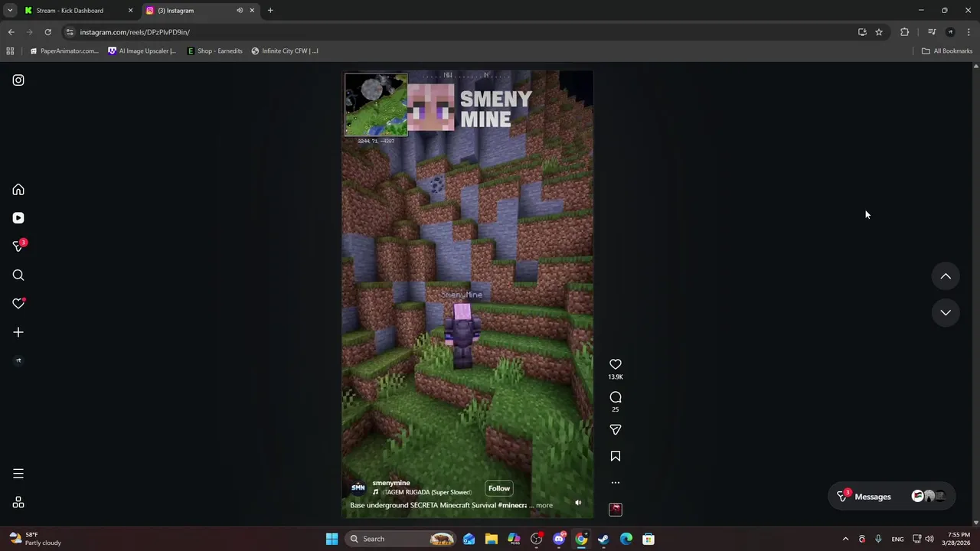Open Messages icon with red badge in sidebar
The height and width of the screenshot is (551, 980).
pos(19,246)
